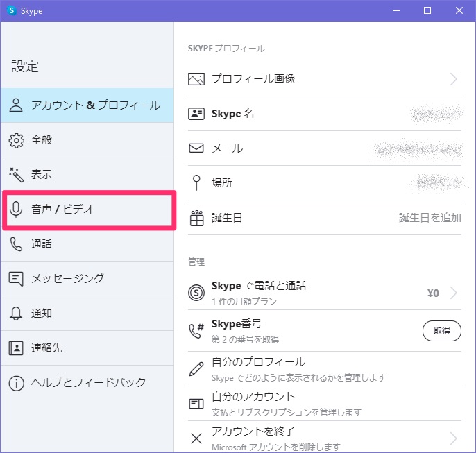The image size is (476, 453).
Task: Click the phone handset icon beside 通話
Action: (16, 244)
